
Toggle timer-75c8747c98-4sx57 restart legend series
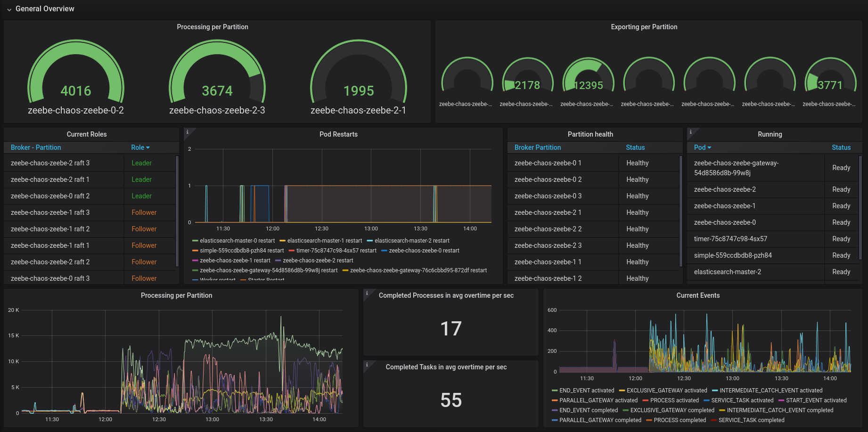tap(336, 251)
